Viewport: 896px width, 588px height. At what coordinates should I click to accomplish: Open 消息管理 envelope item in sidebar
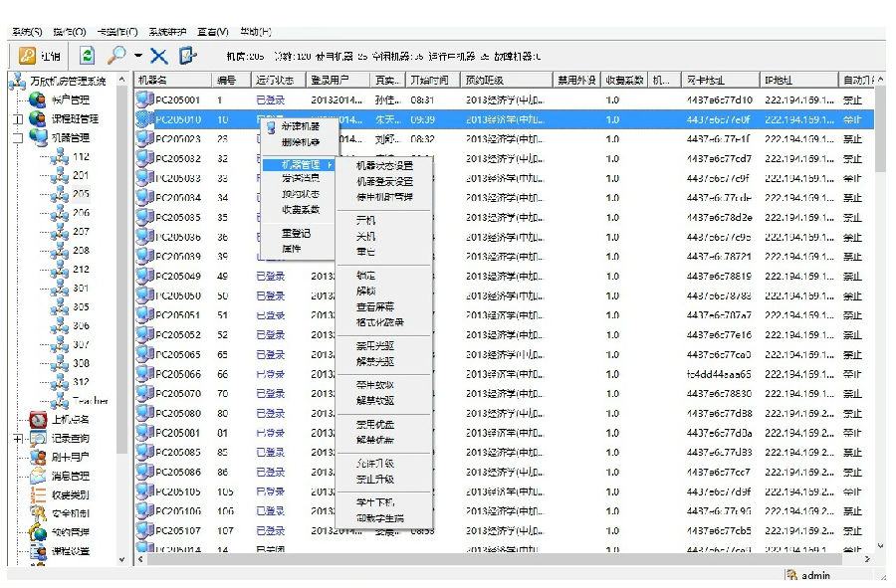pyautogui.click(x=38, y=476)
